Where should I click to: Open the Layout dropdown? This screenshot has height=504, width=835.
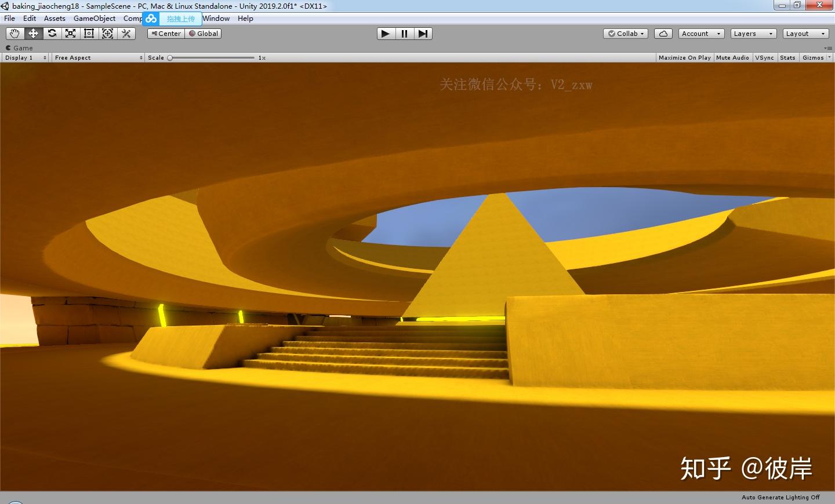[x=805, y=34]
